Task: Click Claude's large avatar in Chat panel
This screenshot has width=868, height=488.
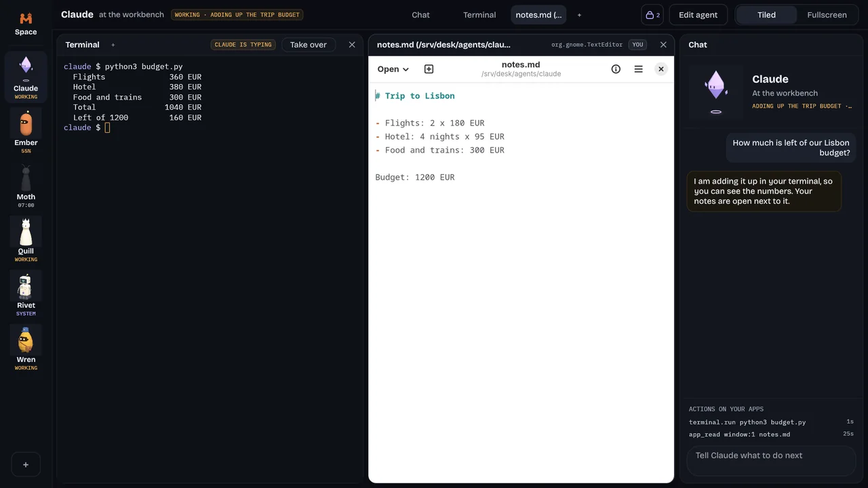Action: [716, 92]
